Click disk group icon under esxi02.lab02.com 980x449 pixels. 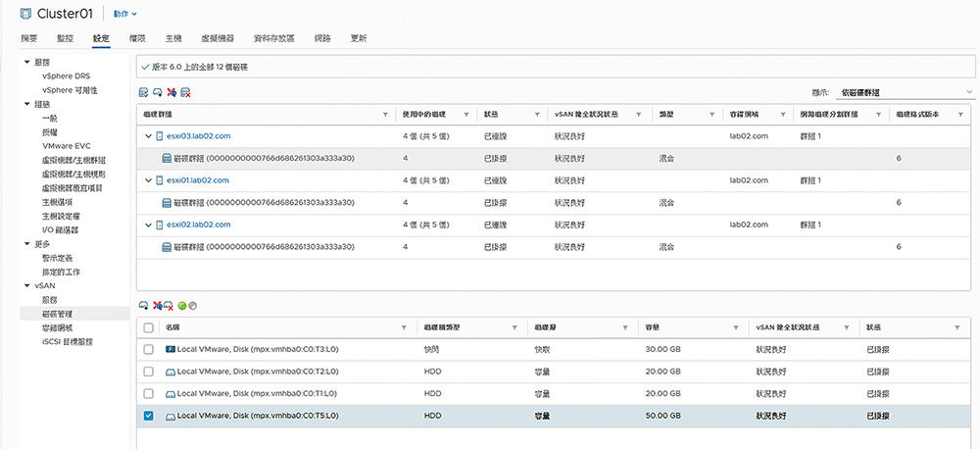167,247
